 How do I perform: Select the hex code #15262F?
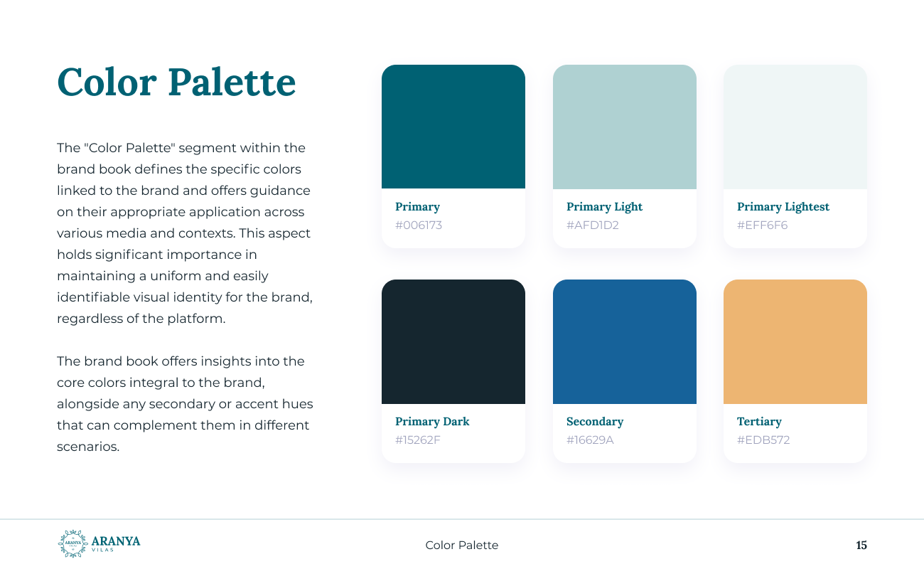[418, 440]
